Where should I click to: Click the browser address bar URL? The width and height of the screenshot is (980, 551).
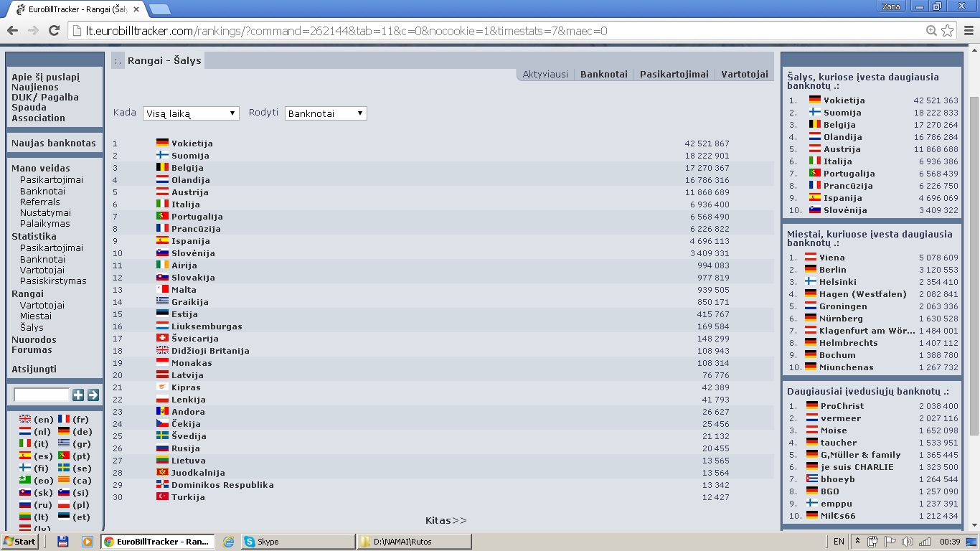[x=347, y=31]
